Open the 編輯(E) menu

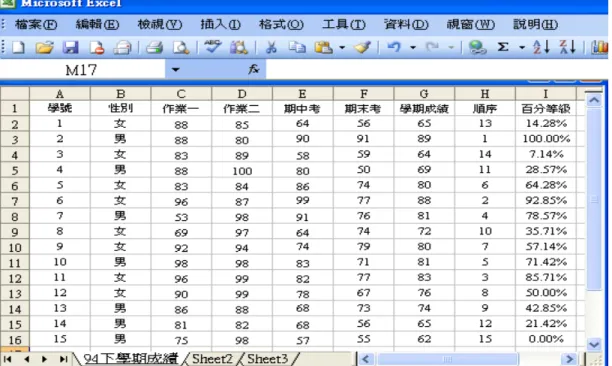[97, 25]
